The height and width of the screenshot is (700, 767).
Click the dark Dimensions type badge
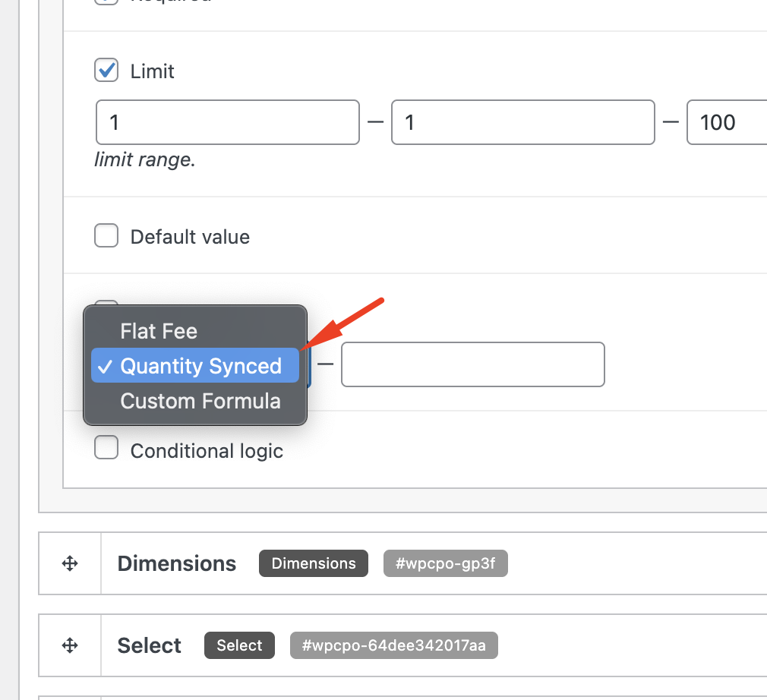[x=314, y=563]
